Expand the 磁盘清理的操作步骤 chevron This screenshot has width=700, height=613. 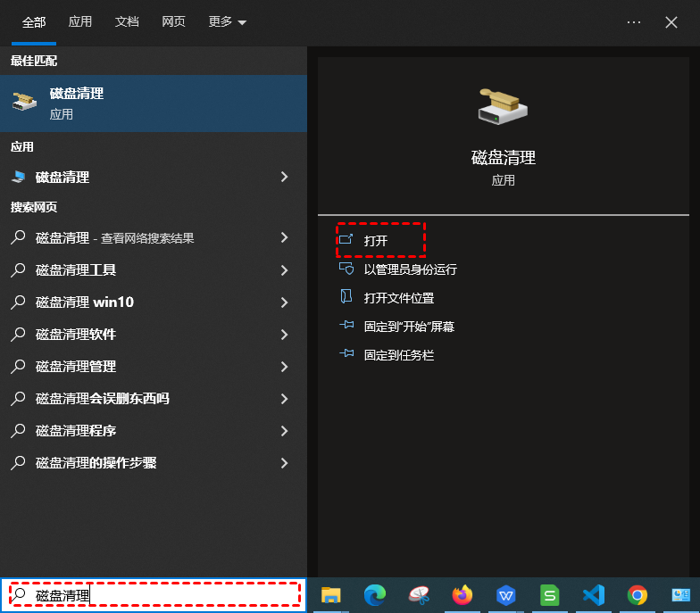pyautogui.click(x=284, y=462)
